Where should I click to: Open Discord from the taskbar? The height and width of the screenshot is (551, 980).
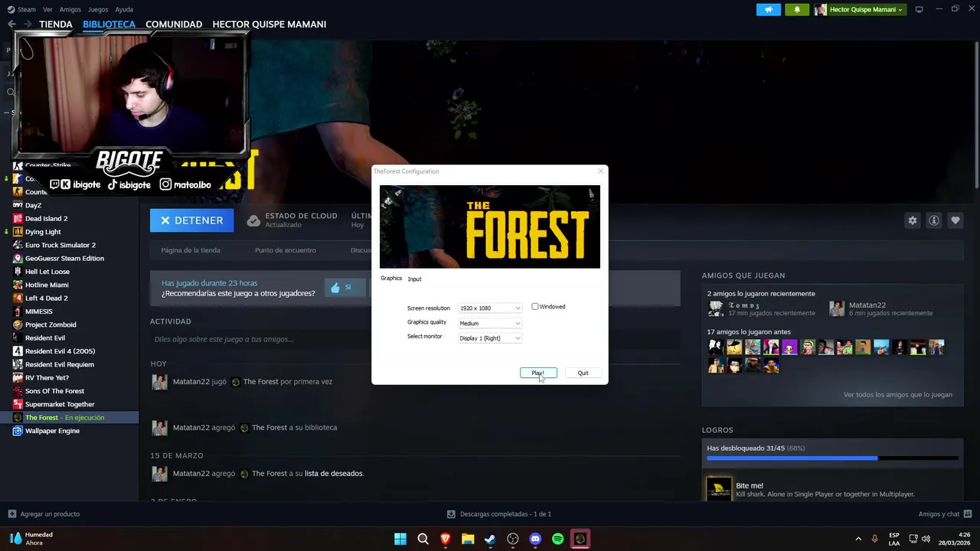(x=535, y=539)
